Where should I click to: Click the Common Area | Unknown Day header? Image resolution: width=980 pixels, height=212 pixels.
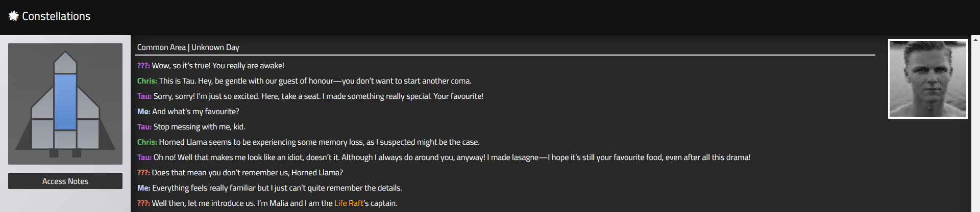coord(188,47)
